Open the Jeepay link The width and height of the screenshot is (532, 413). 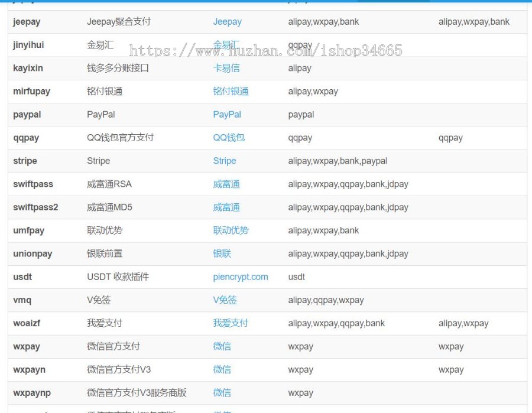[227, 22]
